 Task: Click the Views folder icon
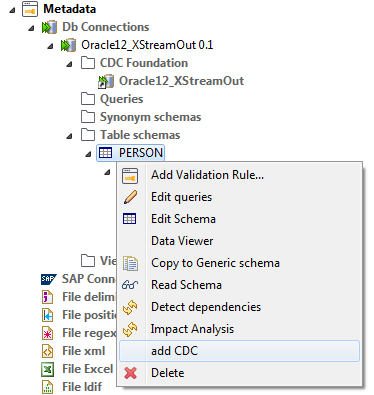pos(88,260)
